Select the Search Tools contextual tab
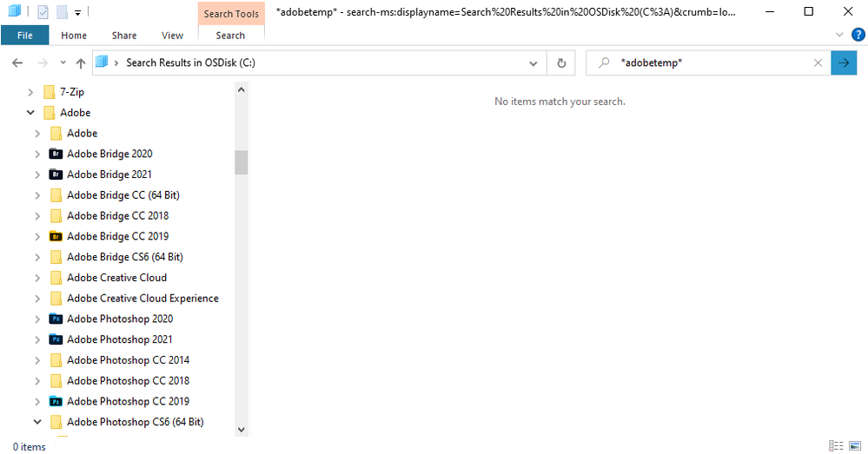This screenshot has width=868, height=454. (231, 14)
